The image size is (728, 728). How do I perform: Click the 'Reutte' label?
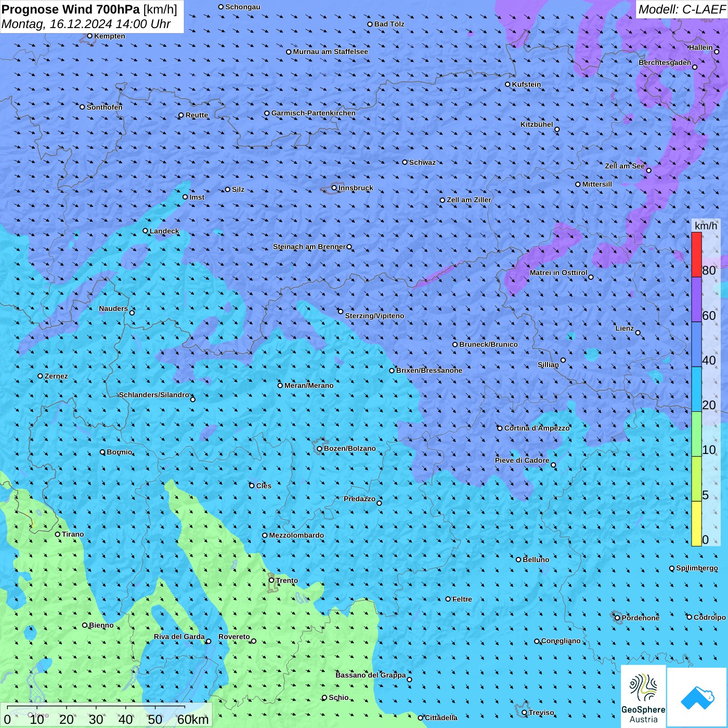point(197,115)
